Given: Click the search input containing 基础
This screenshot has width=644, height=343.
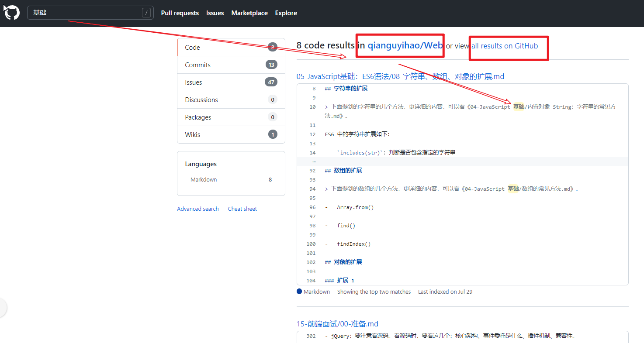Looking at the screenshot, I should pyautogui.click(x=87, y=13).
